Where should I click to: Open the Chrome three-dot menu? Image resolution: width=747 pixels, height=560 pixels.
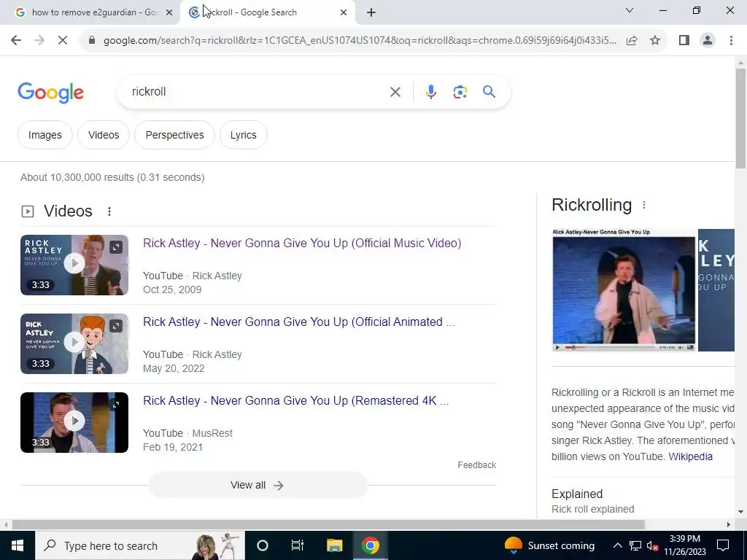click(731, 41)
